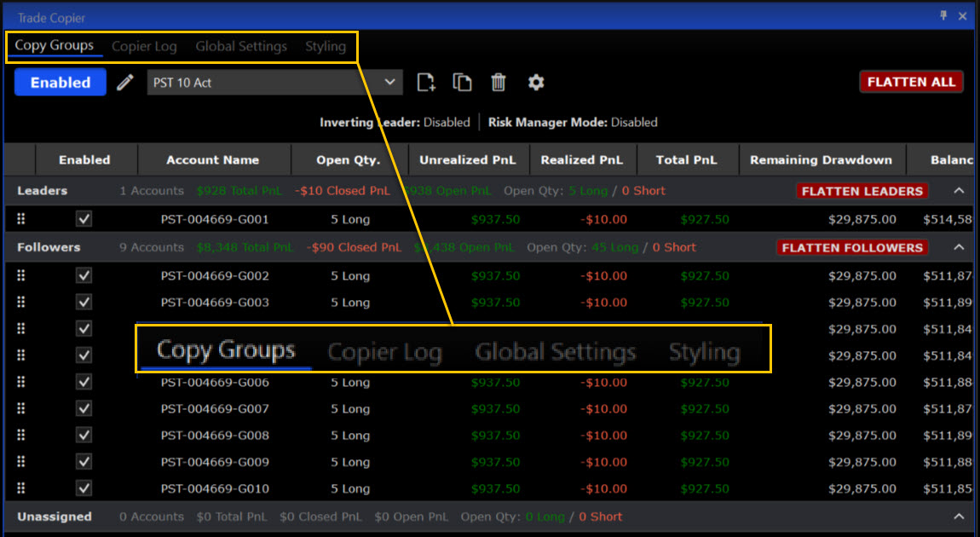Open the PST 10 Act group dropdown

click(389, 83)
